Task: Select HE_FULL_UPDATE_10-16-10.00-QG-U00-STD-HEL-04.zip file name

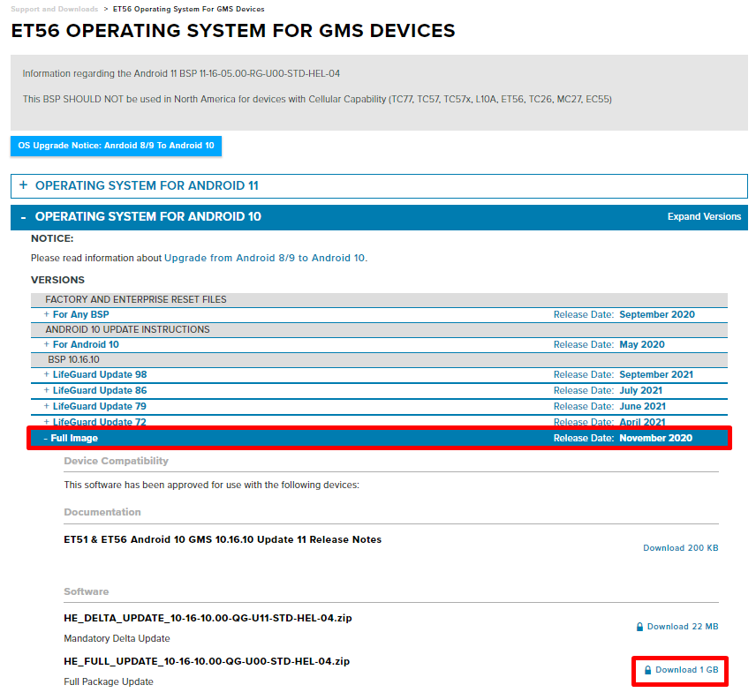Action: click(207, 661)
